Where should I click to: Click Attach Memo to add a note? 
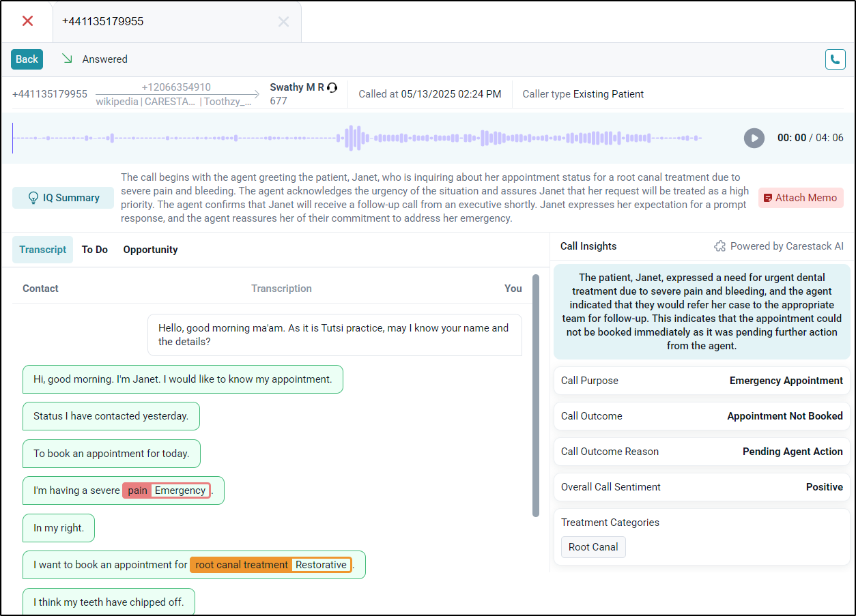pos(801,198)
